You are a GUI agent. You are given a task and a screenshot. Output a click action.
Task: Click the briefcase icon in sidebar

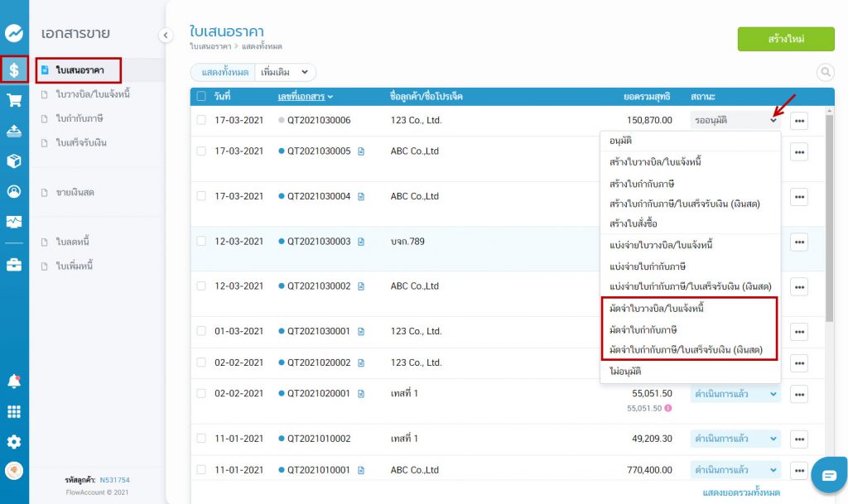click(14, 265)
